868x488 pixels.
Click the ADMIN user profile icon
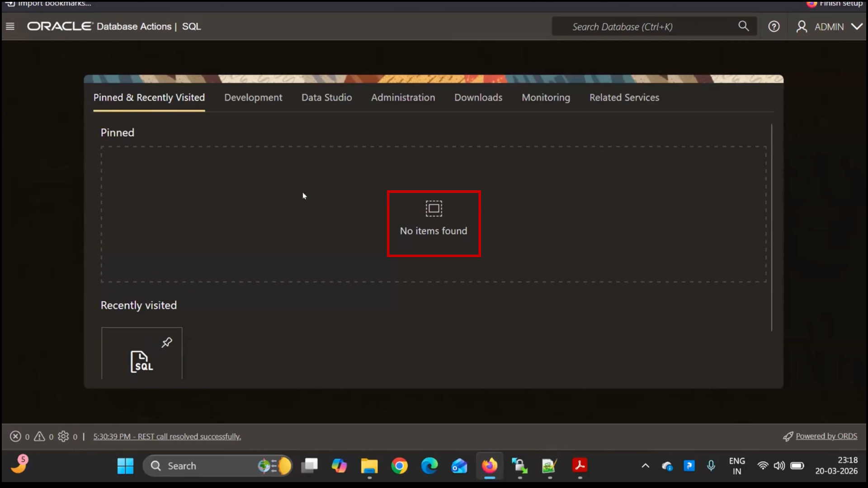802,26
